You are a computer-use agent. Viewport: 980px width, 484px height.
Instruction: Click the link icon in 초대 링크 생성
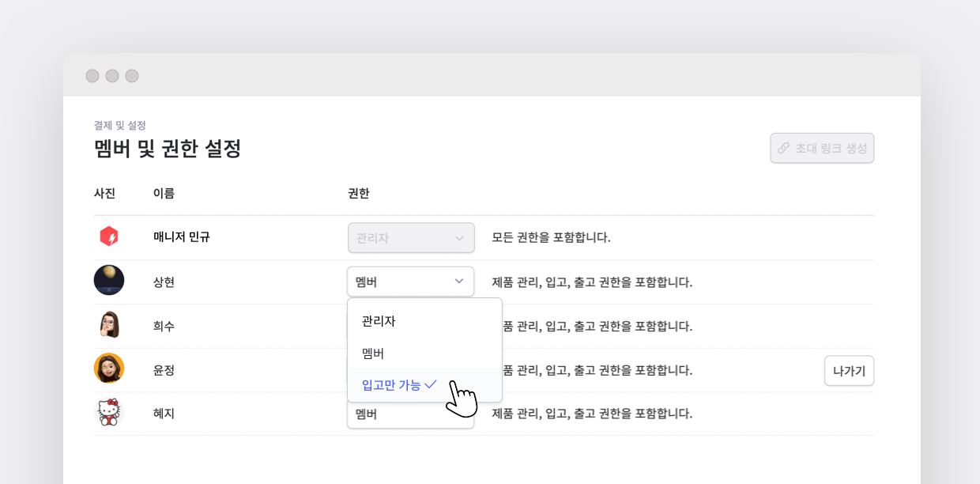783,148
